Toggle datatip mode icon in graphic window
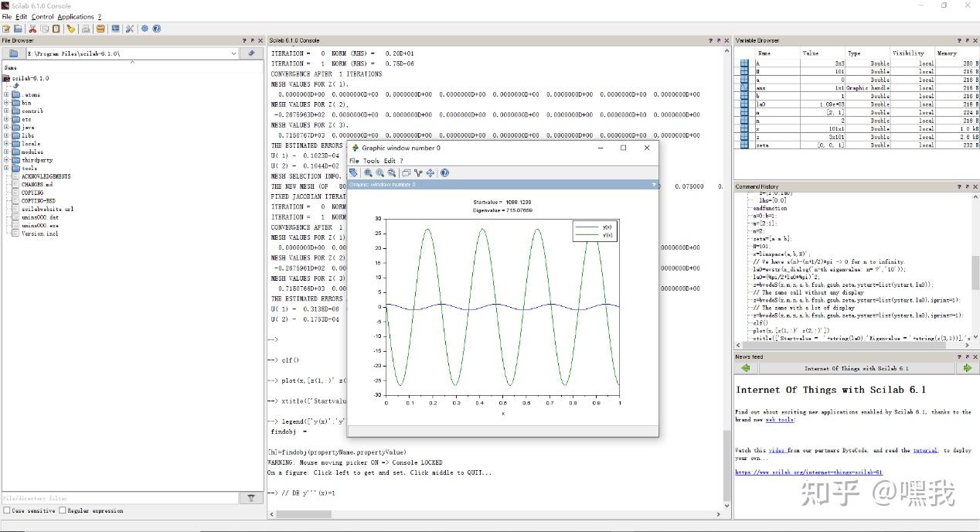980x532 pixels. tap(418, 173)
